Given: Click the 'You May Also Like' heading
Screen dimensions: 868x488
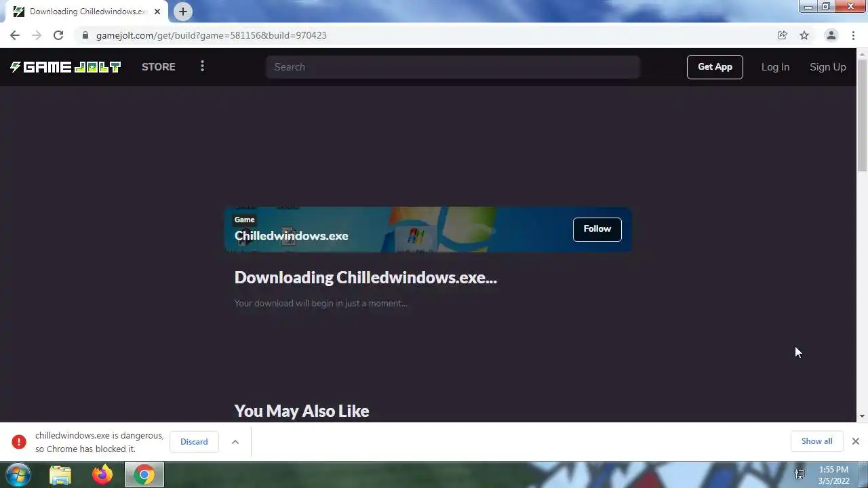Looking at the screenshot, I should (302, 411).
